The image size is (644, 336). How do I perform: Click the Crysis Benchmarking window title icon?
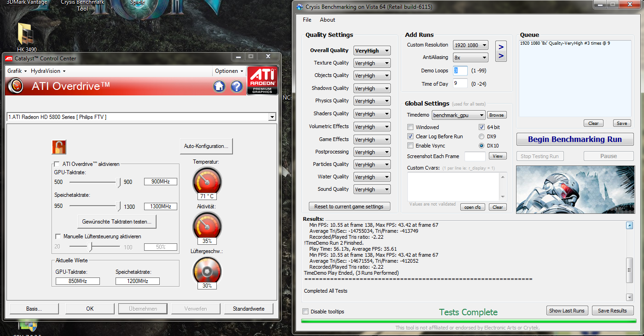point(300,7)
